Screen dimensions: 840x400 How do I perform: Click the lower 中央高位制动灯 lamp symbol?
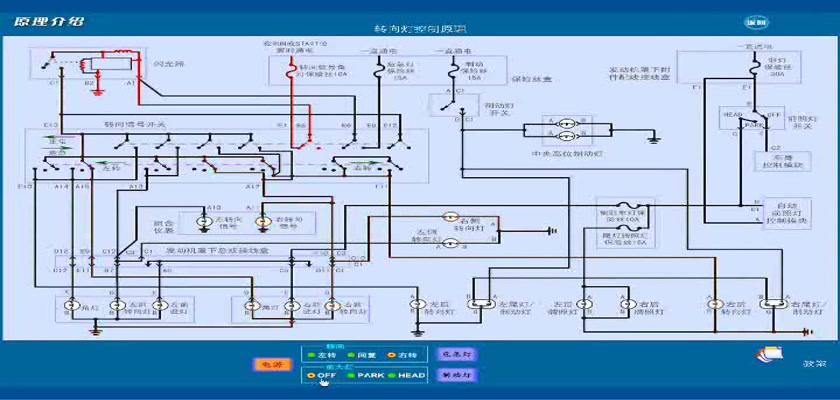[567, 137]
